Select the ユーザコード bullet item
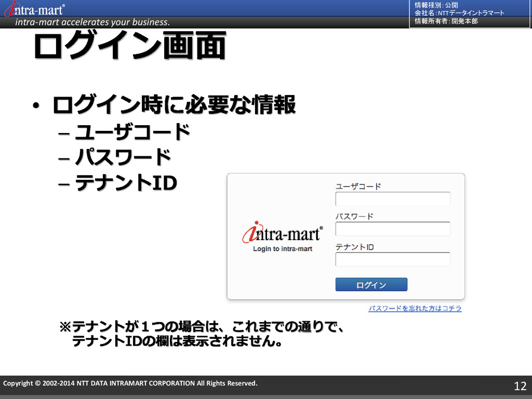Screen dimensions: 532x399 pyautogui.click(x=132, y=131)
